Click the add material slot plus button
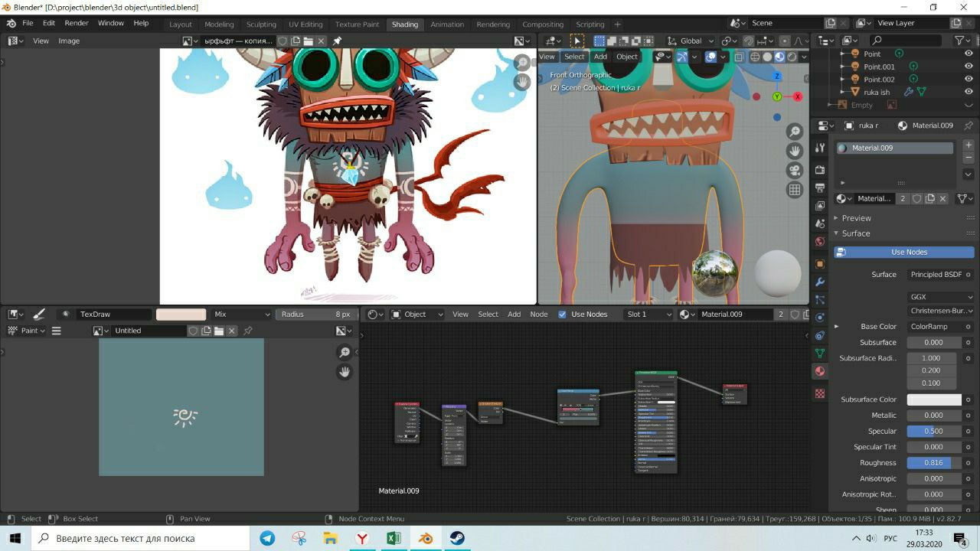This screenshot has width=980, height=551. click(969, 145)
